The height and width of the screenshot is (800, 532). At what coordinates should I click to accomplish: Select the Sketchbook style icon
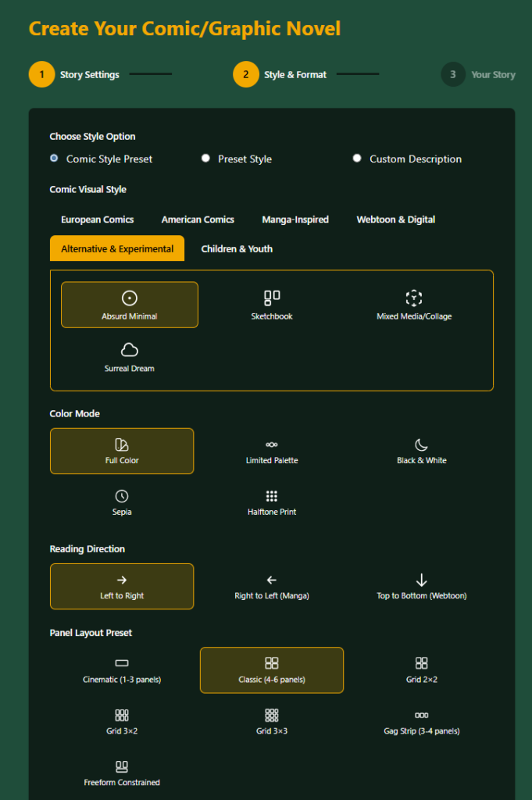pos(272,298)
